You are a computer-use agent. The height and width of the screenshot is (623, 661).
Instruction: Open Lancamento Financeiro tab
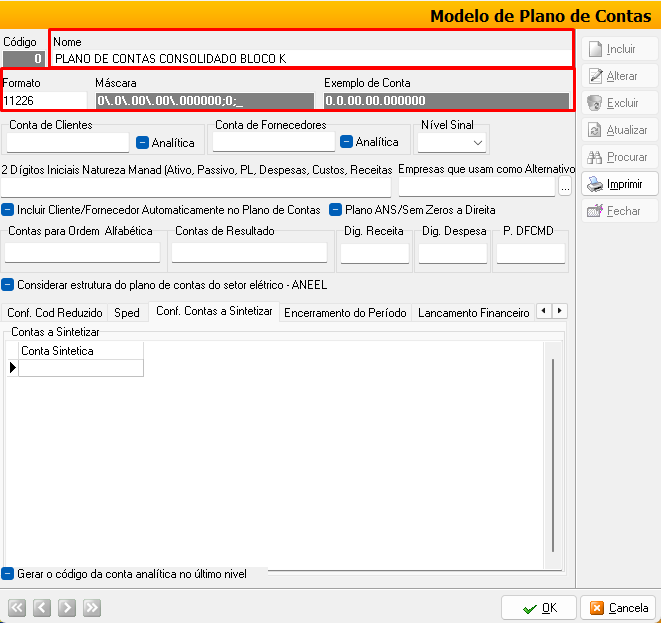pos(473,313)
